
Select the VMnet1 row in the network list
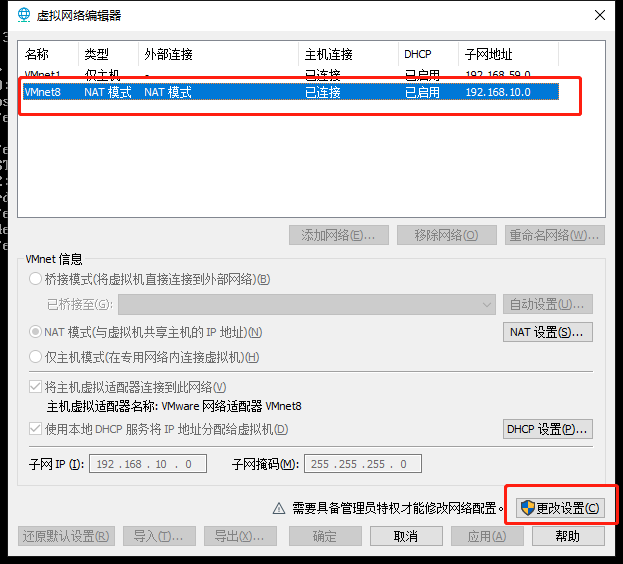click(x=290, y=75)
